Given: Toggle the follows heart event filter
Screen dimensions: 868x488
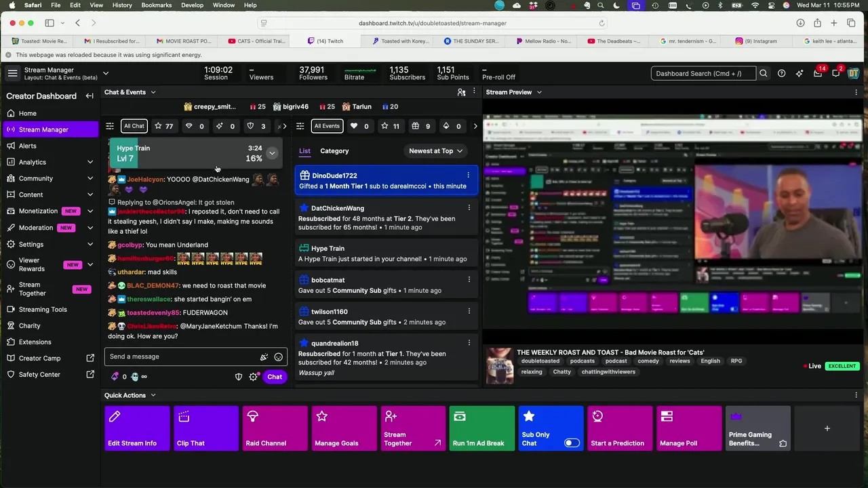Looking at the screenshot, I should 359,126.
